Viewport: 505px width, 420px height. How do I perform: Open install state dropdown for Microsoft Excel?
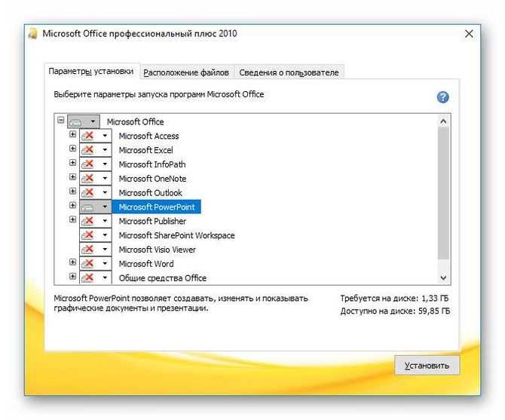pos(96,150)
